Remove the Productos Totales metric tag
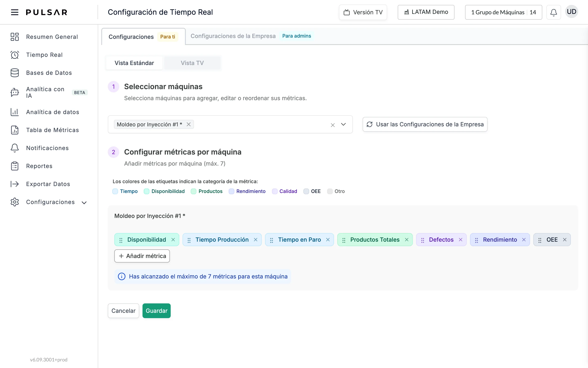The image size is (588, 368). coord(406,240)
